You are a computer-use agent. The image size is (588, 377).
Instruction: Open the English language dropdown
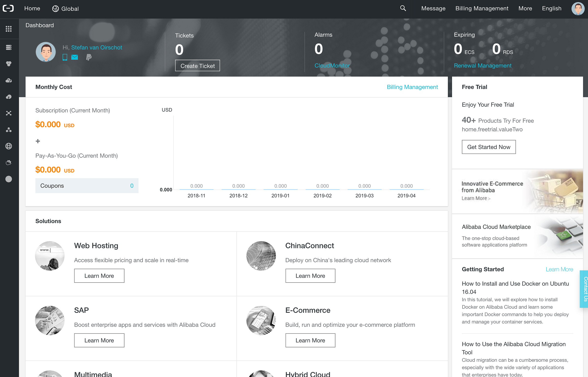551,9
